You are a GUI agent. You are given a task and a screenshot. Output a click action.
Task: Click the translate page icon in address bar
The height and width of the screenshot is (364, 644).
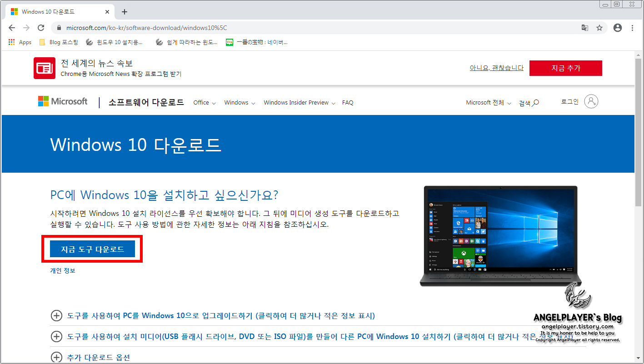tap(585, 28)
